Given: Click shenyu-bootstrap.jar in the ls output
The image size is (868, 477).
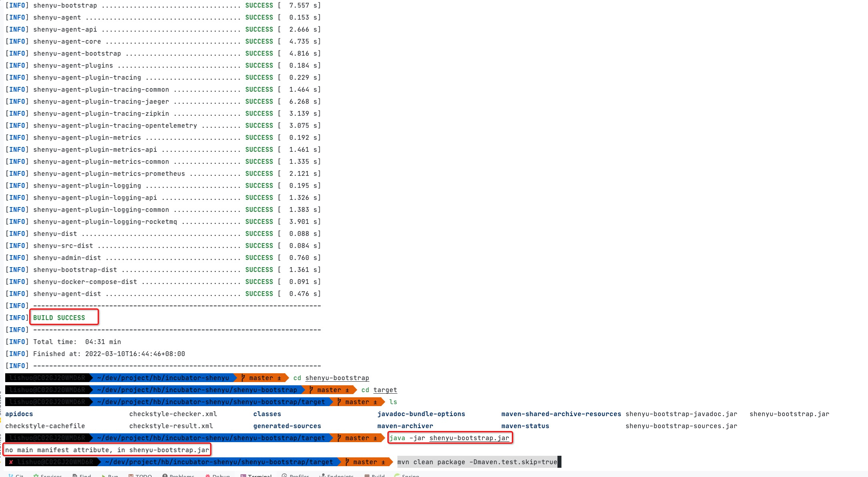Looking at the screenshot, I should click(x=789, y=414).
